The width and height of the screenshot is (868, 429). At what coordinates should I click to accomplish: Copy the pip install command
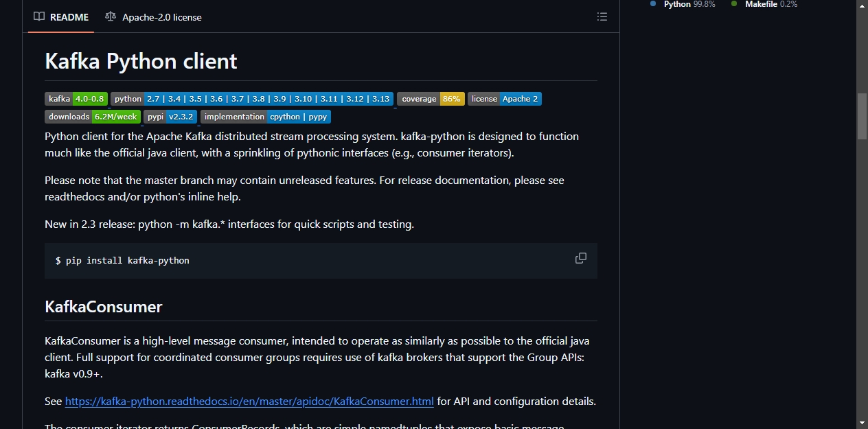pos(581,258)
